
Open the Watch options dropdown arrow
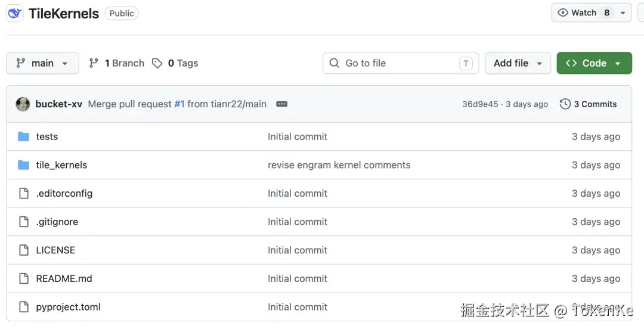tap(623, 13)
